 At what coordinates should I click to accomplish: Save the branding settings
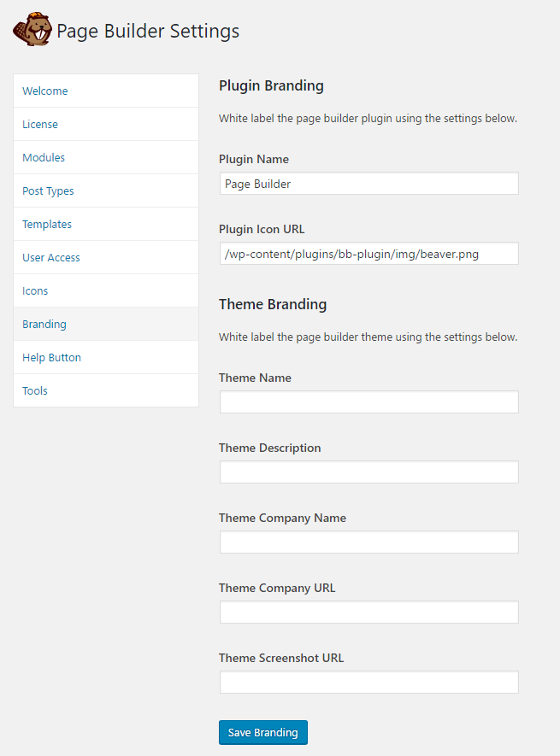[x=263, y=732]
